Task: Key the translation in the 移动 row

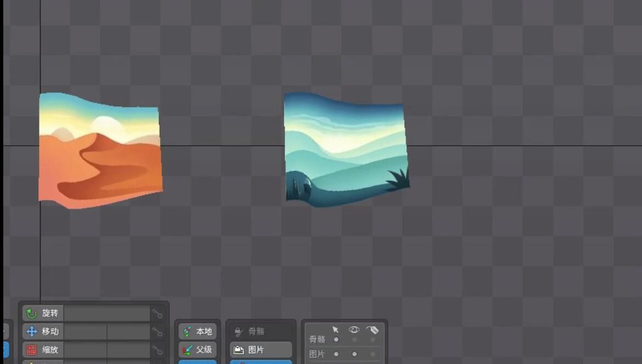Action: tap(157, 332)
